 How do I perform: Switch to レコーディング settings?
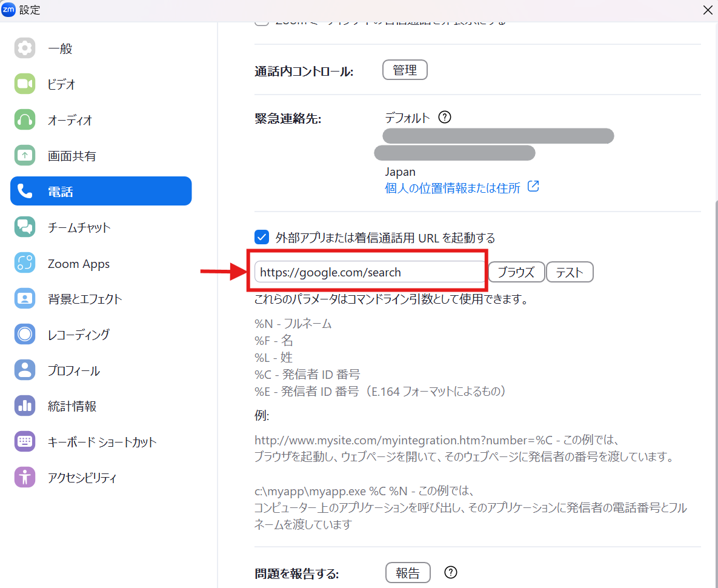pos(101,334)
